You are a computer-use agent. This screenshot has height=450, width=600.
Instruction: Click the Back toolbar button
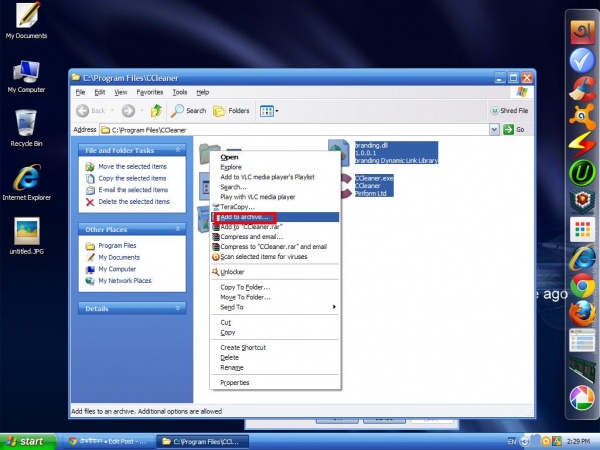[x=91, y=111]
